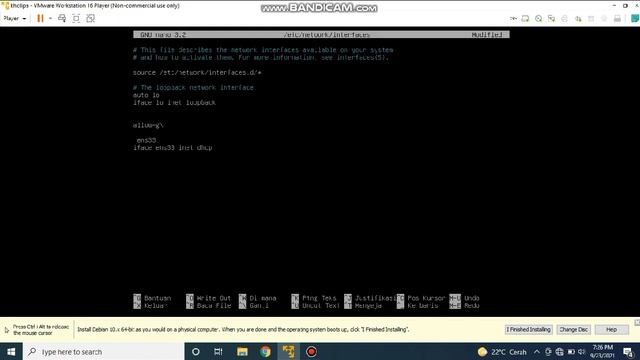The width and height of the screenshot is (640, 360).
Task: Send Ctrl+Alt+Del to the virtual machine
Action: click(x=62, y=18)
